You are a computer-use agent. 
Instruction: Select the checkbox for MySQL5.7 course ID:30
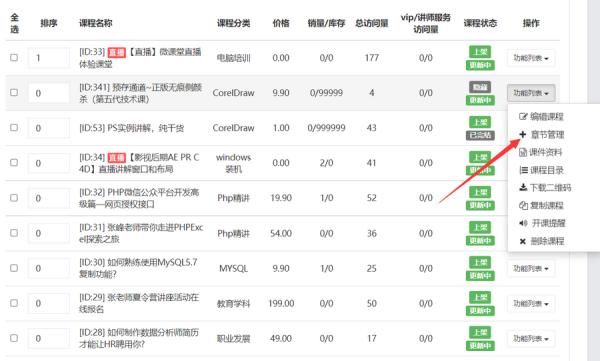click(14, 268)
